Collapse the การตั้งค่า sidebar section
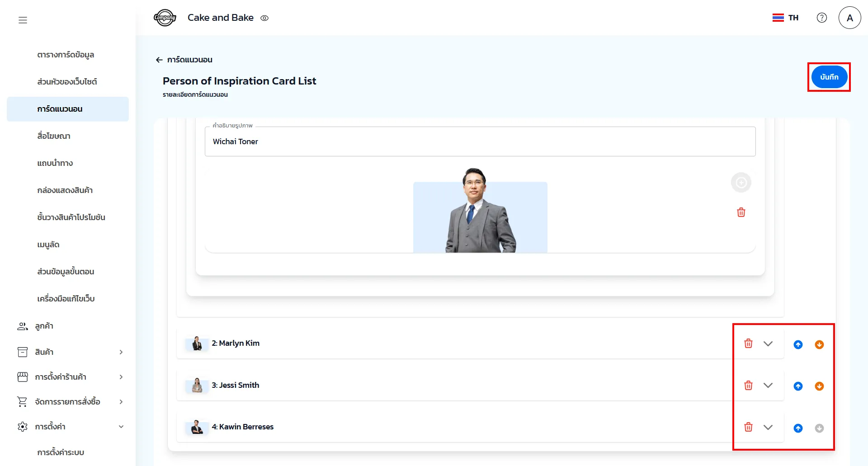The width and height of the screenshot is (868, 466). [x=121, y=427]
